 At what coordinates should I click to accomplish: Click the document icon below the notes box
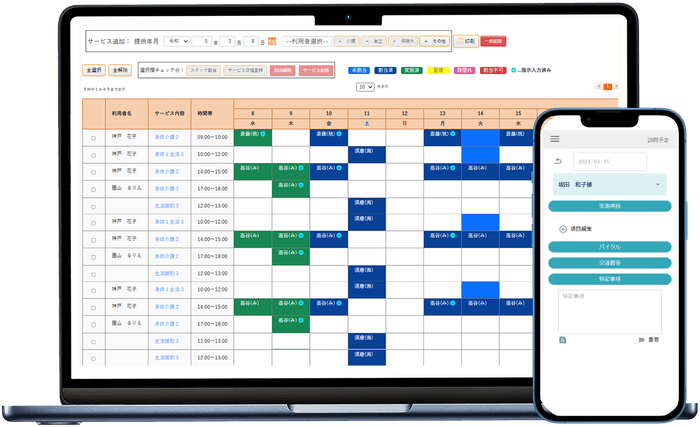pyautogui.click(x=563, y=341)
